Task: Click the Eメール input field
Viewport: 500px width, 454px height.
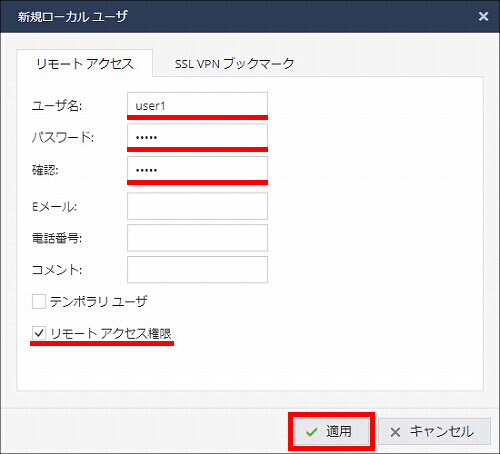Action: click(197, 206)
